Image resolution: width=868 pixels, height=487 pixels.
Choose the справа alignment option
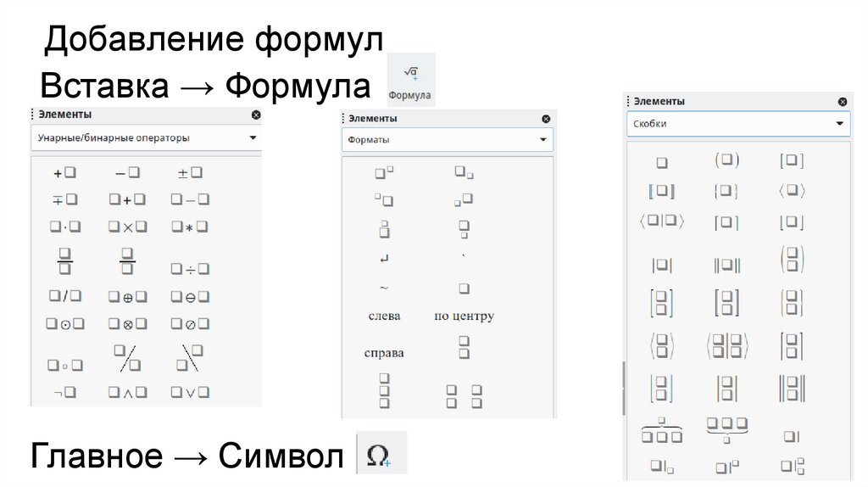[384, 353]
